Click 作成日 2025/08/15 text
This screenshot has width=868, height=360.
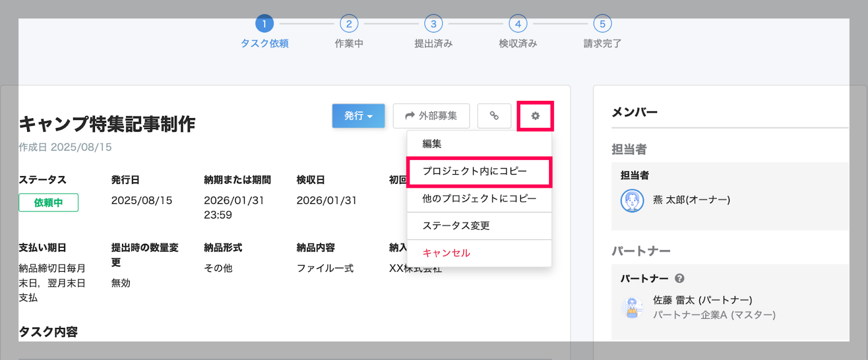click(x=65, y=147)
